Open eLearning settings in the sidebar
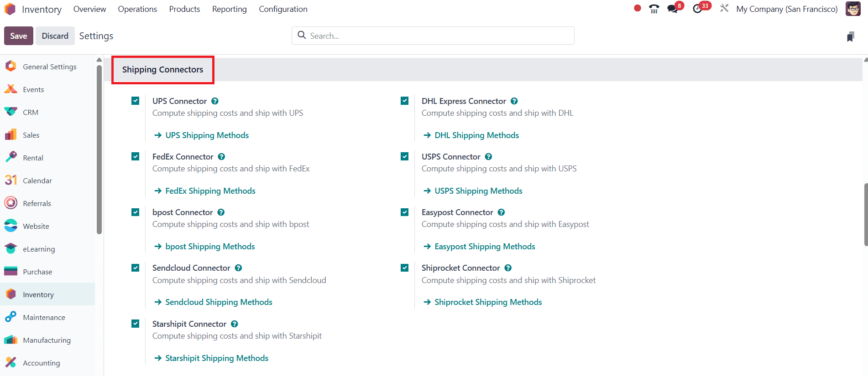The width and height of the screenshot is (868, 376). click(x=47, y=249)
